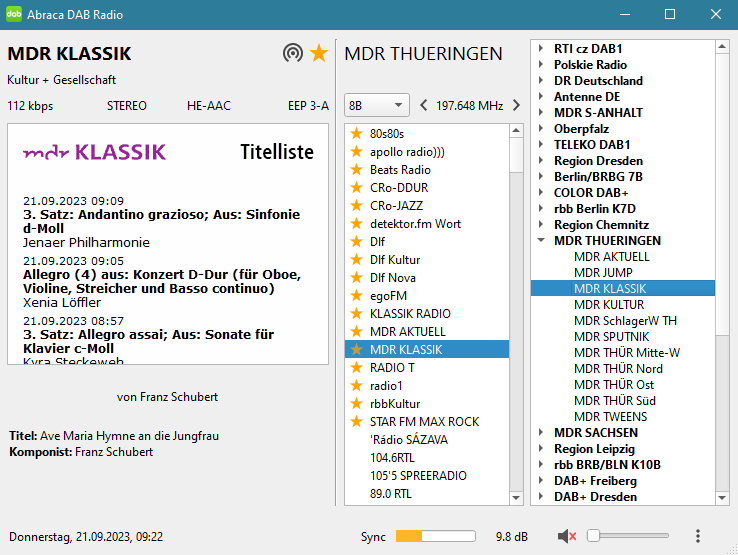Click the Sync signal level bar
Screen dimensions: 738x555
[x=435, y=536]
